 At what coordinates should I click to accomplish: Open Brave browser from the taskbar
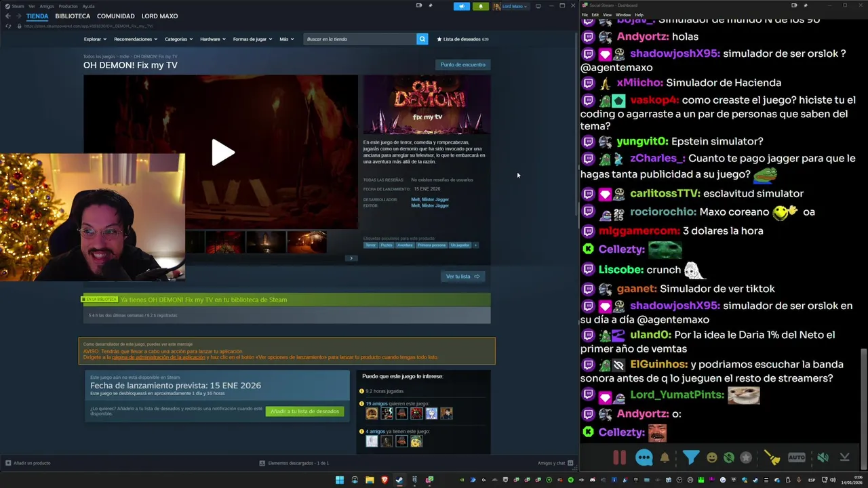coord(384,480)
